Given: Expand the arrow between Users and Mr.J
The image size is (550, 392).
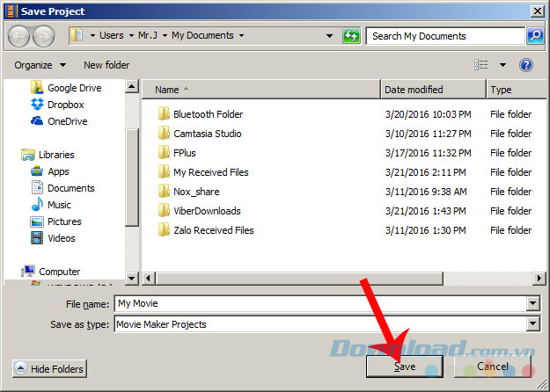Looking at the screenshot, I should [131, 36].
